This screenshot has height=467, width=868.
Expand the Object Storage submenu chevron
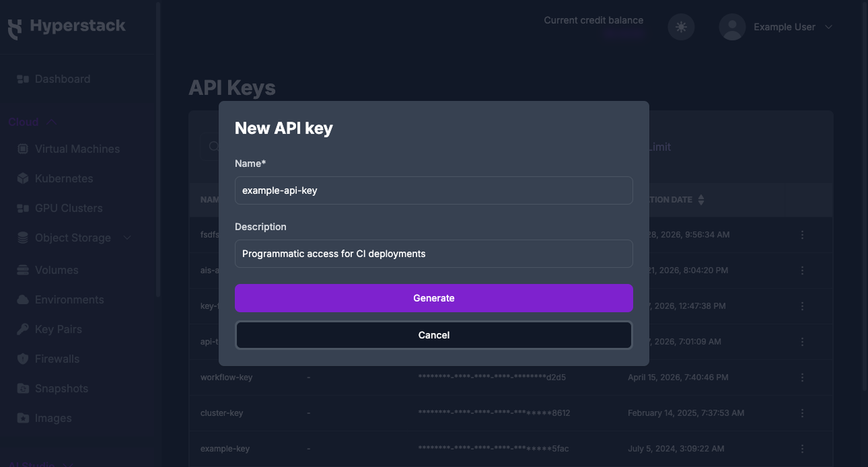pyautogui.click(x=127, y=238)
